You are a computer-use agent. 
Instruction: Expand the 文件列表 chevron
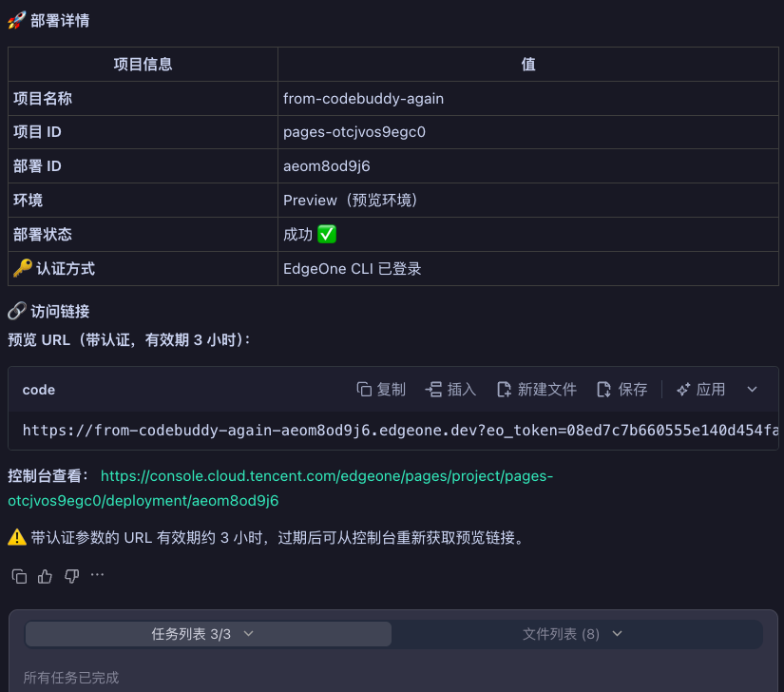618,634
